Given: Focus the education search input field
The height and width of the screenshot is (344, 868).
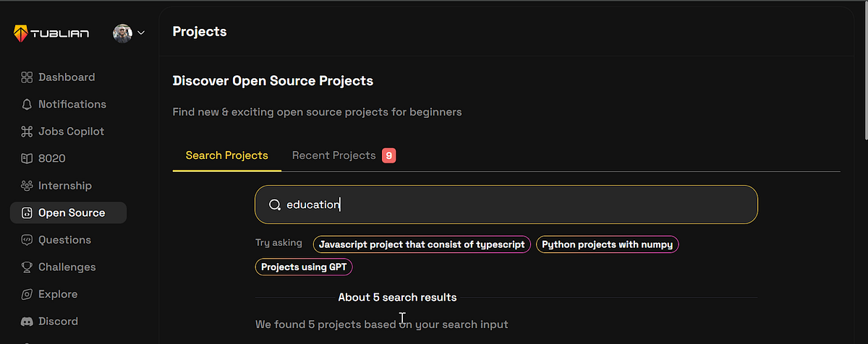Looking at the screenshot, I should click(506, 205).
